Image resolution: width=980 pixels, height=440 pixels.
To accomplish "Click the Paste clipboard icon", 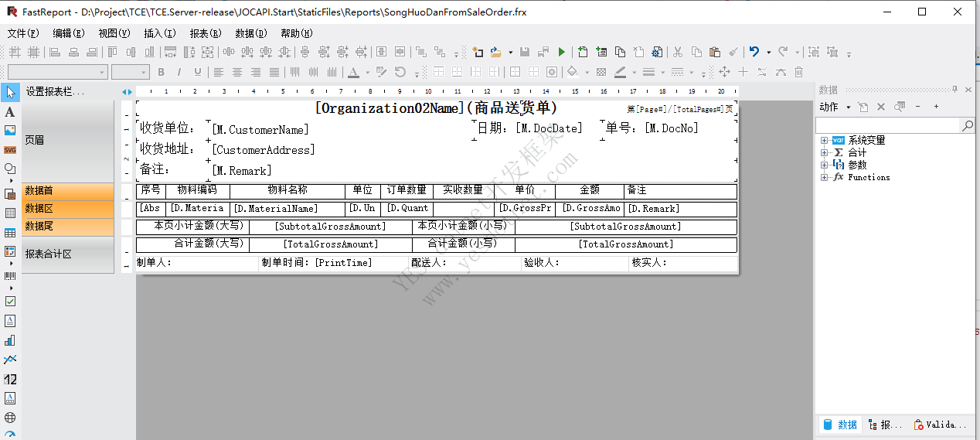I will coord(715,52).
